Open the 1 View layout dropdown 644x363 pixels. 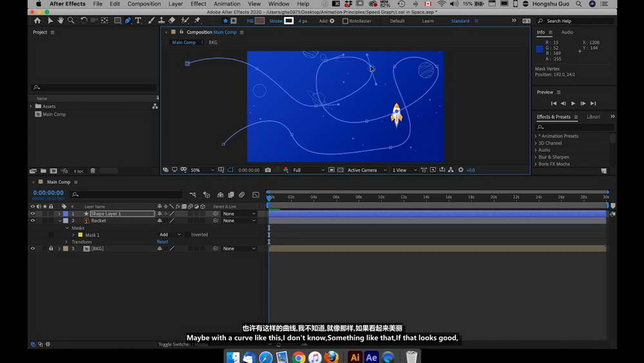[x=404, y=170]
